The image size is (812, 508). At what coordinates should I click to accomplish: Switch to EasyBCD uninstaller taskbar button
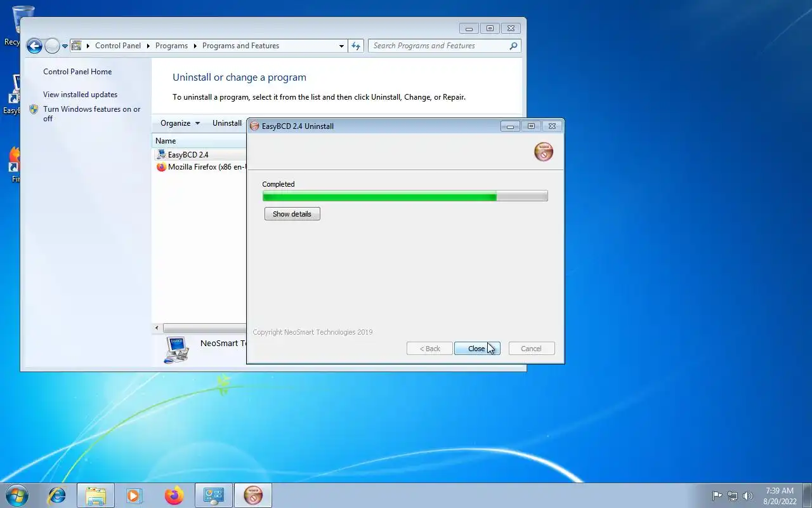(253, 495)
